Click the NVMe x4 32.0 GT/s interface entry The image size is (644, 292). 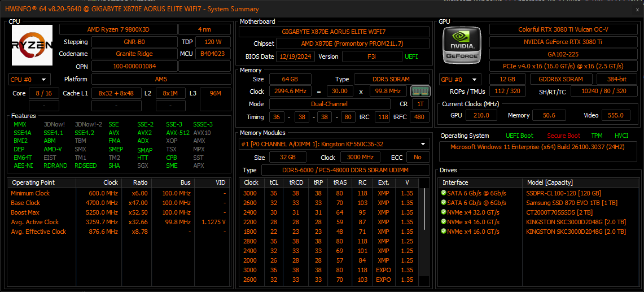[x=474, y=212]
